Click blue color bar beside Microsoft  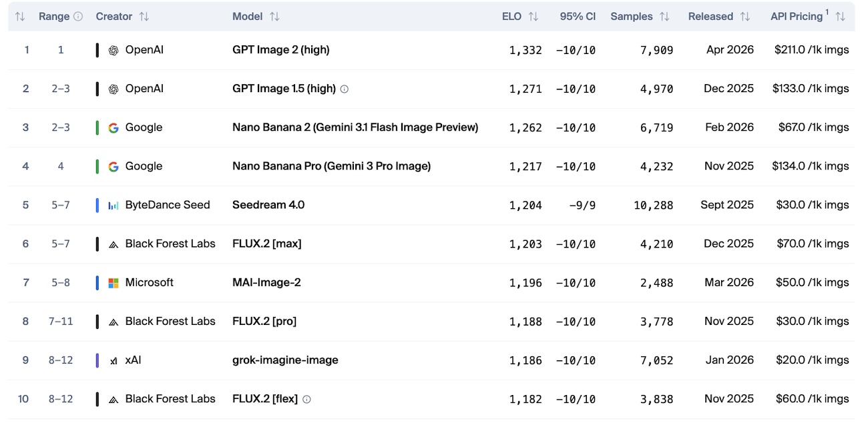click(x=97, y=282)
